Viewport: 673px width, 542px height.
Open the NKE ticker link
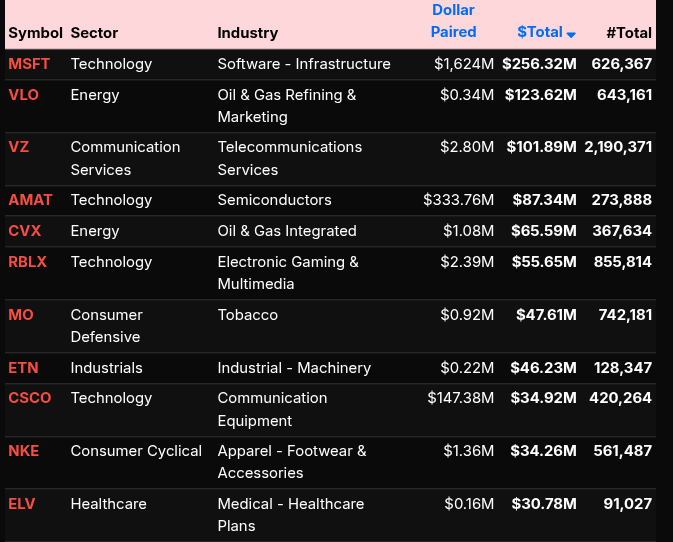point(24,451)
